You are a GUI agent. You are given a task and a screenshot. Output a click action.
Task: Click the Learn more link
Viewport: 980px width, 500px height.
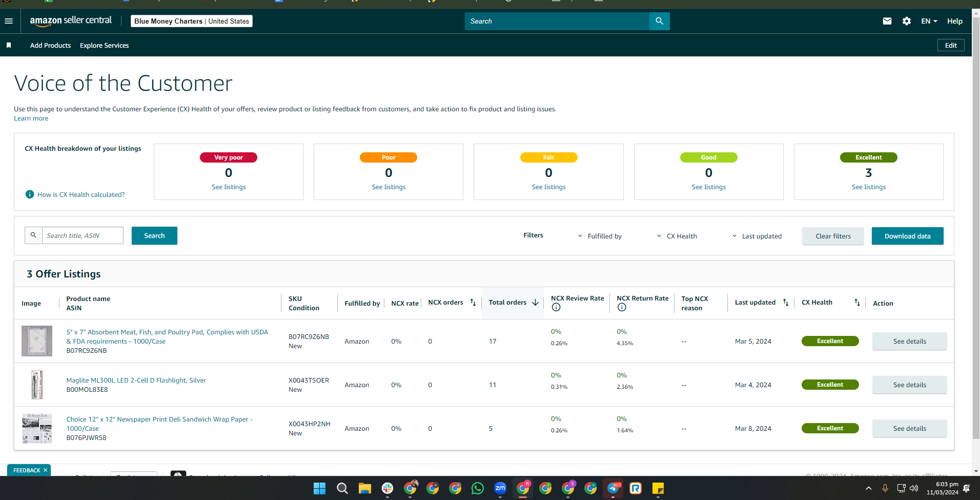tap(31, 118)
